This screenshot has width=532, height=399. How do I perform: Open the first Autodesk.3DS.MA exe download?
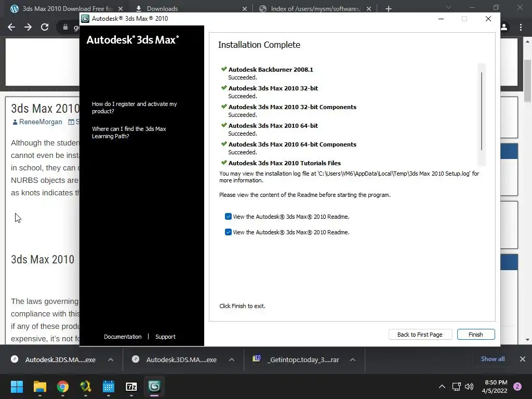click(x=60, y=360)
